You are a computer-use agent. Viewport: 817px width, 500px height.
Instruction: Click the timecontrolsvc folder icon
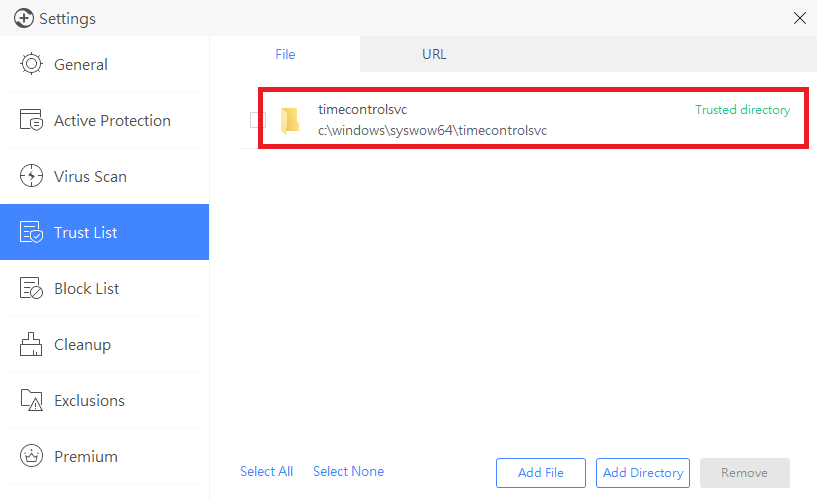click(x=290, y=121)
